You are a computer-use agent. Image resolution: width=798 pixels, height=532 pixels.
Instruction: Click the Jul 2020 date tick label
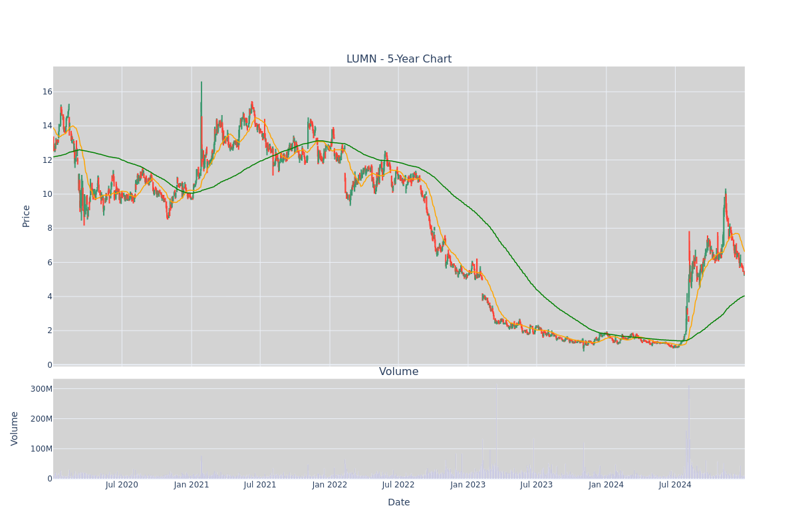pyautogui.click(x=122, y=485)
